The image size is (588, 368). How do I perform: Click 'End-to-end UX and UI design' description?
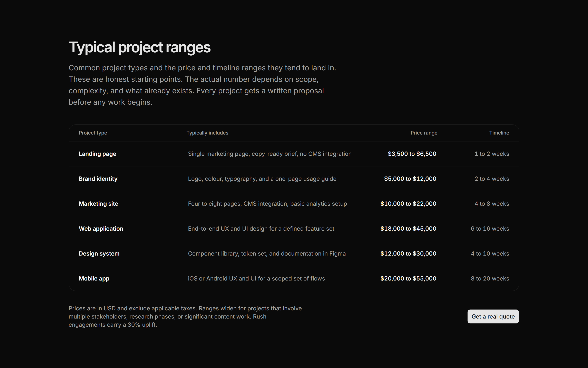(261, 229)
